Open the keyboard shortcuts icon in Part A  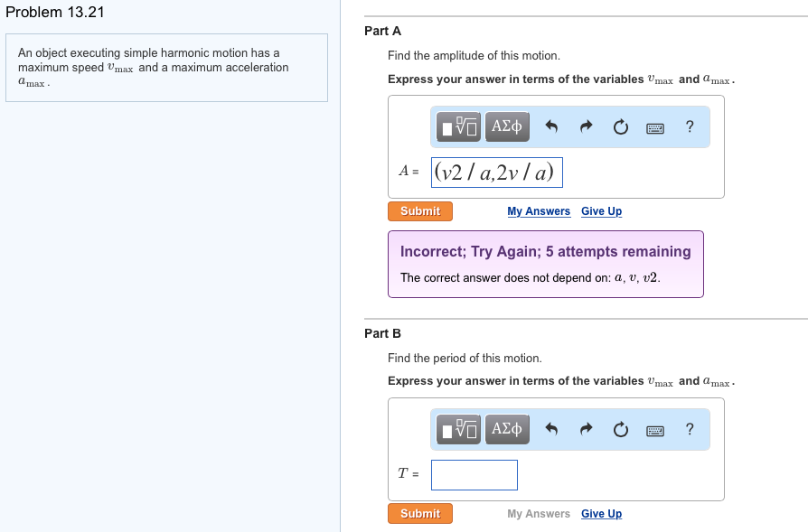[657, 126]
